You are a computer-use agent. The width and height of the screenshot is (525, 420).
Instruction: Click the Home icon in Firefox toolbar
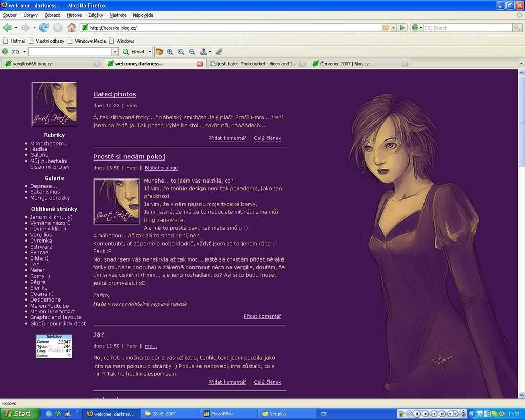(x=72, y=27)
